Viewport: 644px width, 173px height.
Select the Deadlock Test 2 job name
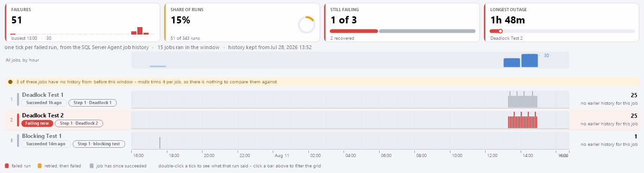coord(43,115)
